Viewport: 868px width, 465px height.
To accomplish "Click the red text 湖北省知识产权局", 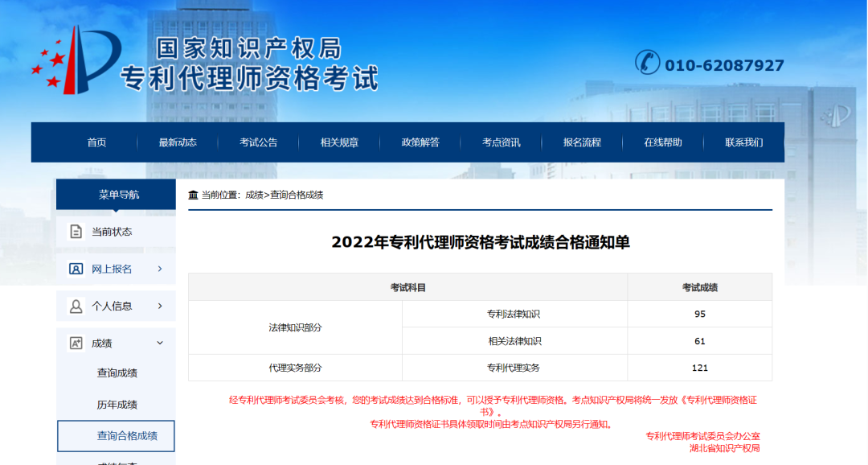I will pos(725,448).
